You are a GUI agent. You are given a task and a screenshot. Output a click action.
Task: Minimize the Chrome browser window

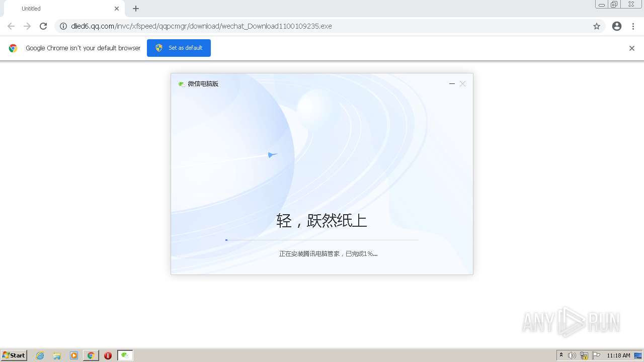[602, 5]
